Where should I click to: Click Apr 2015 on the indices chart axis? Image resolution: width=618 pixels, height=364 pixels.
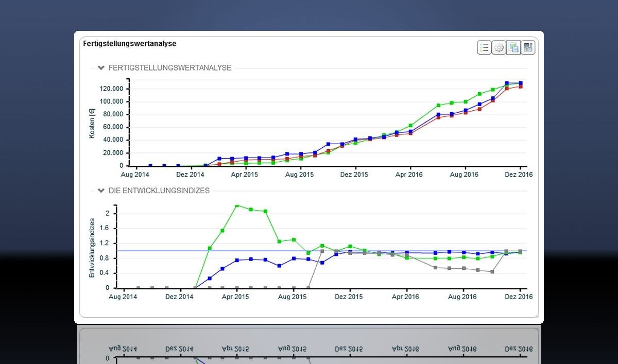(x=235, y=297)
